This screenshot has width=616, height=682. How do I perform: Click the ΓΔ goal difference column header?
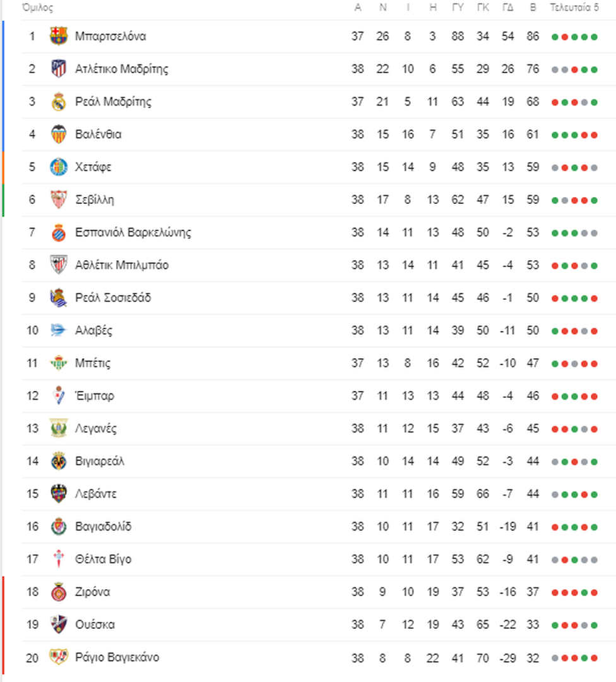click(507, 8)
